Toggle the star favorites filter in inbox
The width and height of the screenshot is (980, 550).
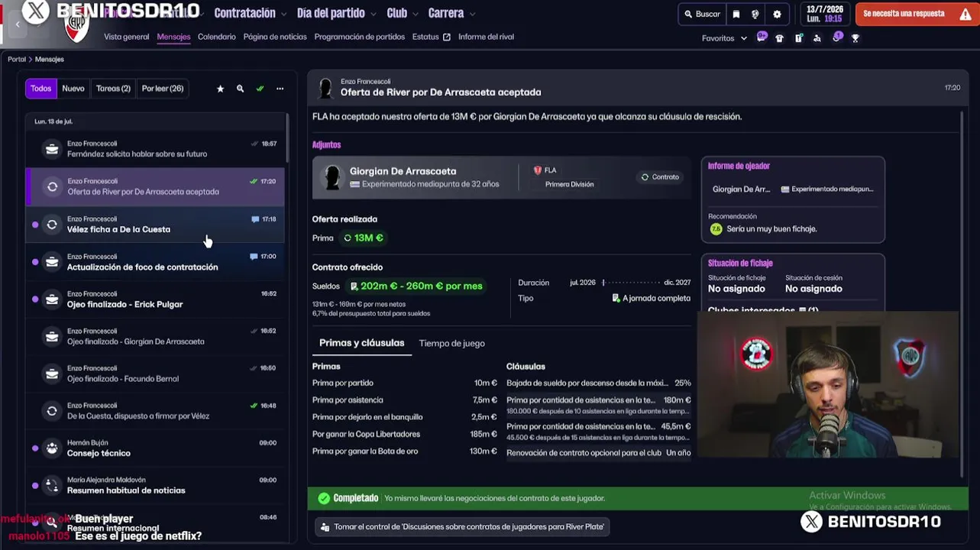(x=220, y=89)
